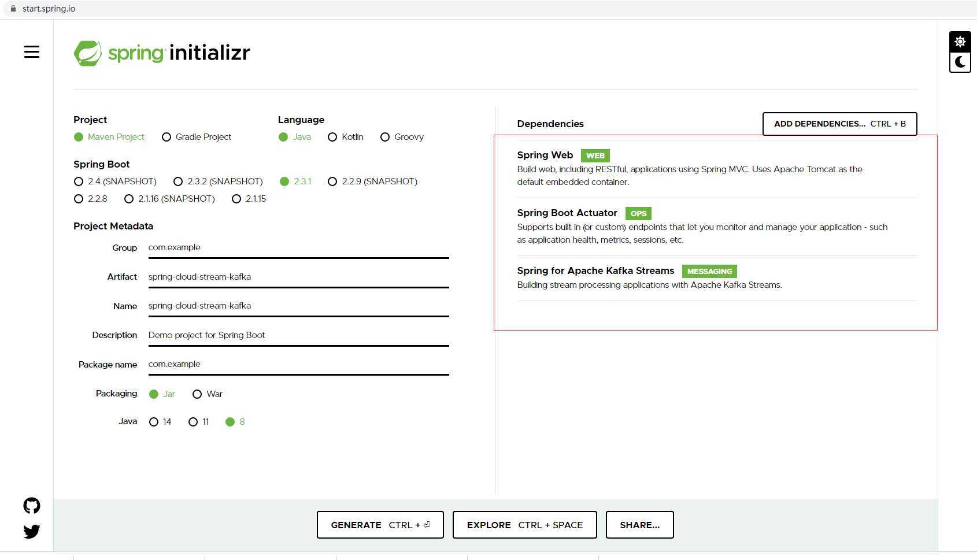Click the OPS tag badge
Image resolution: width=977 pixels, height=560 pixels.
click(x=638, y=213)
